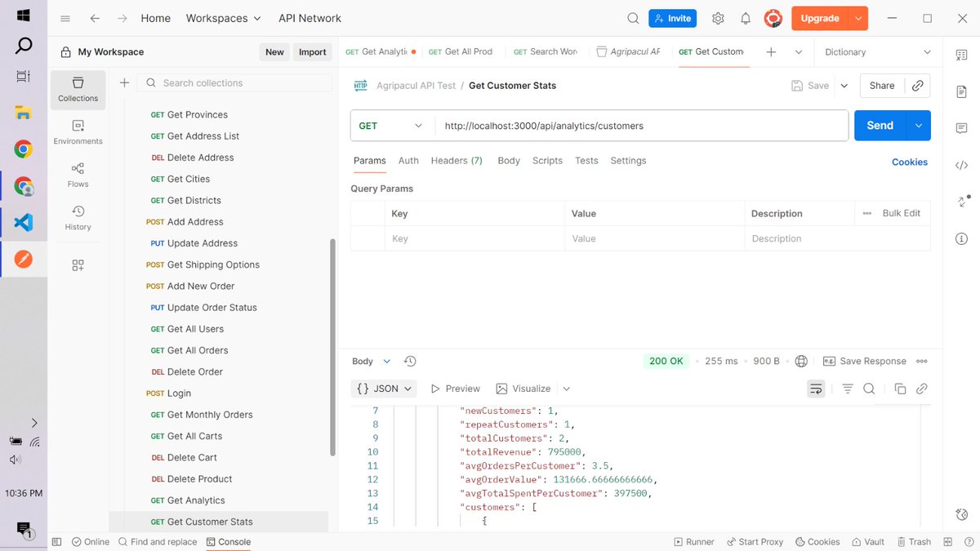
Task: Open the GET method dropdown
Action: (390, 126)
